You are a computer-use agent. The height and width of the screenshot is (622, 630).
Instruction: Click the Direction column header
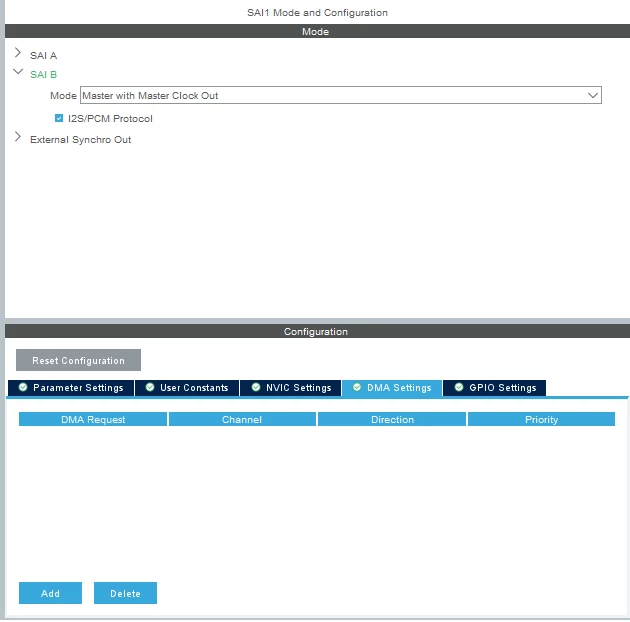392,419
